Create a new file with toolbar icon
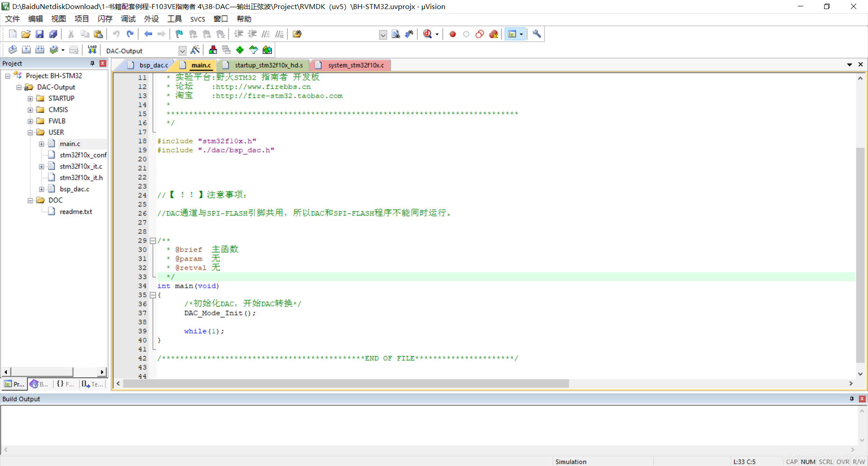The image size is (868, 466). tap(13, 34)
